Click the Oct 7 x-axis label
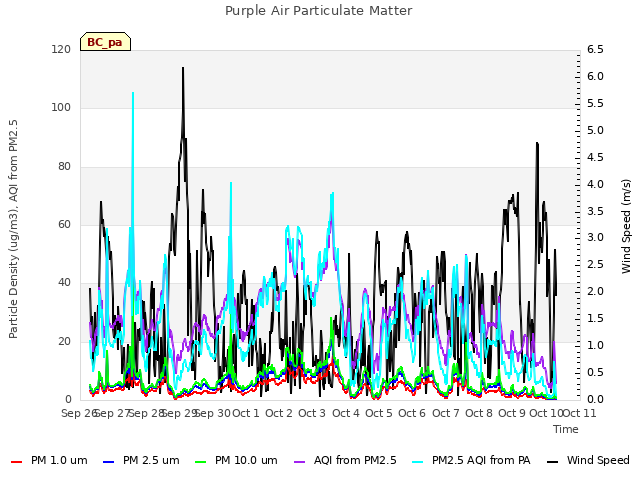Screen dimensions: 640x480 click(445, 413)
